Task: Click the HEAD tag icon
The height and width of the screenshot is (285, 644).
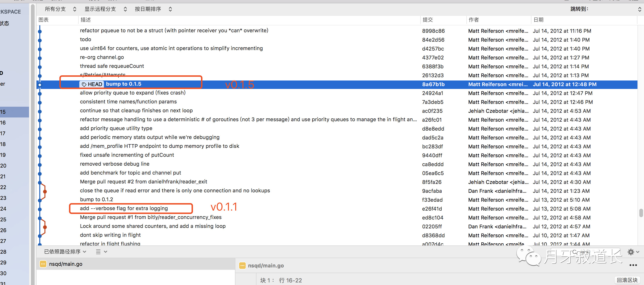Action: [x=84, y=84]
